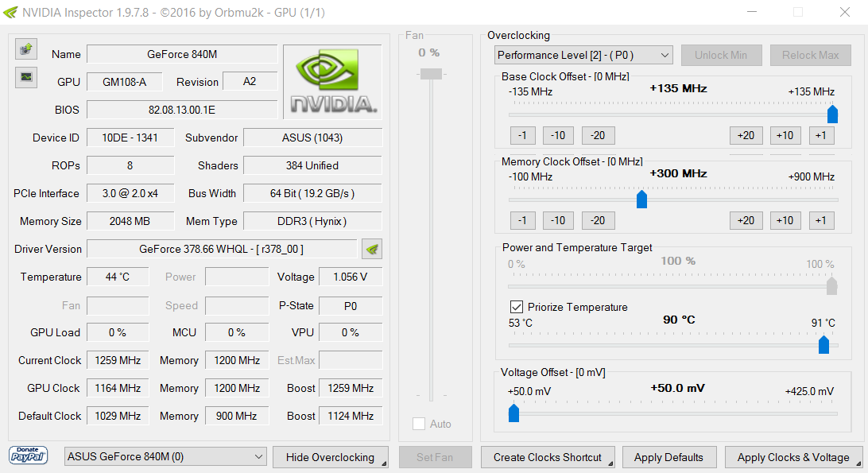Click Create Clocks Shortcut button
Viewport: 868px width, 473px height.
548,457
